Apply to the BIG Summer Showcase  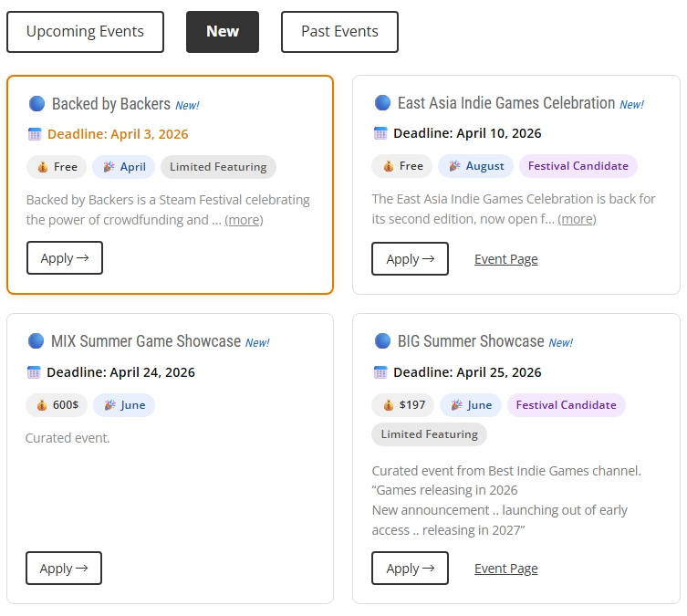coord(410,569)
